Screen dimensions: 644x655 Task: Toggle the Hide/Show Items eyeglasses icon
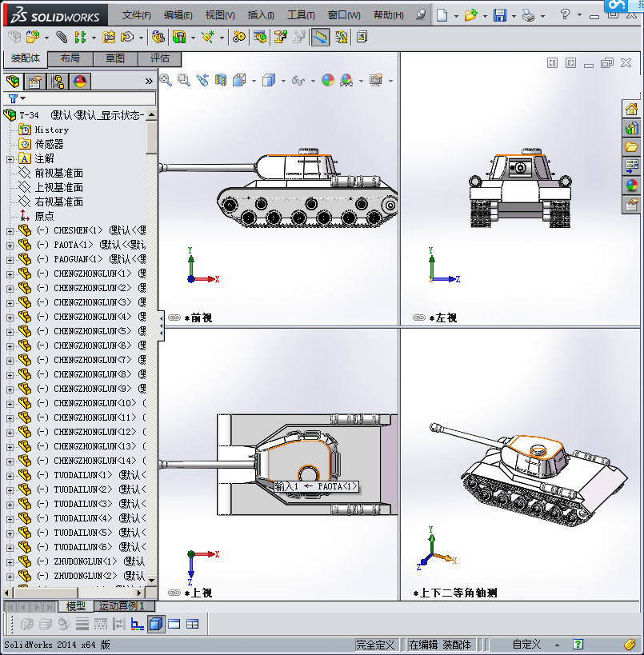point(299,81)
